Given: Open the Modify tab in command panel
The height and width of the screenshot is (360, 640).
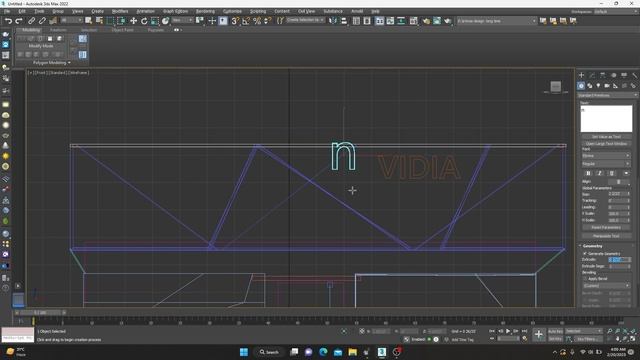Looking at the screenshot, I should point(592,75).
